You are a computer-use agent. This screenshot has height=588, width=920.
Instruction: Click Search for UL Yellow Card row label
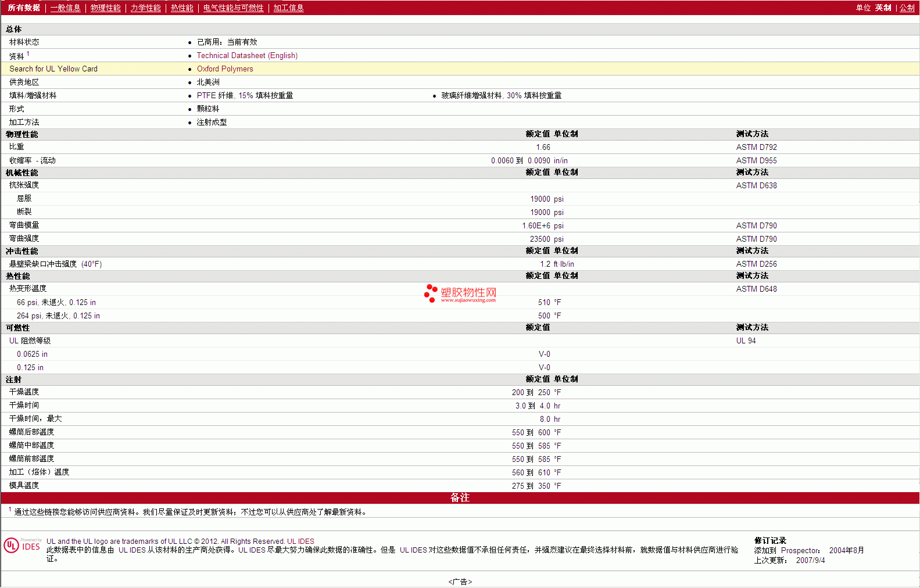click(53, 69)
